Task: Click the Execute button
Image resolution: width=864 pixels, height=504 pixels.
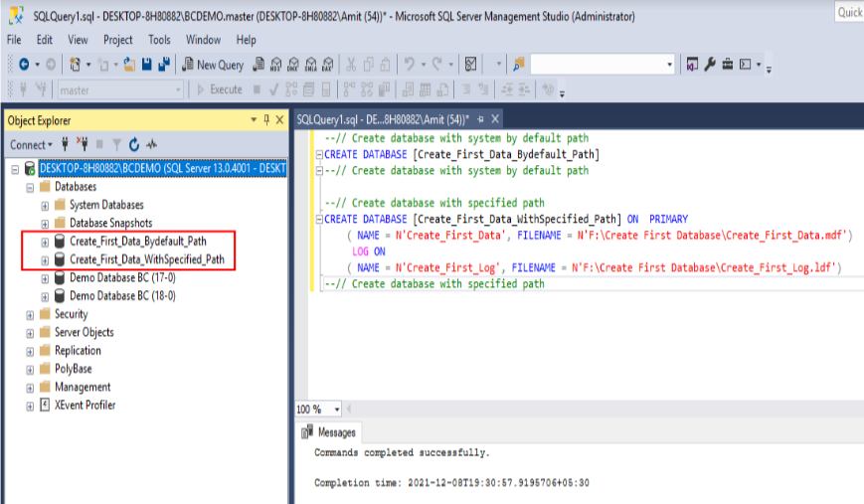Action: (x=220, y=89)
